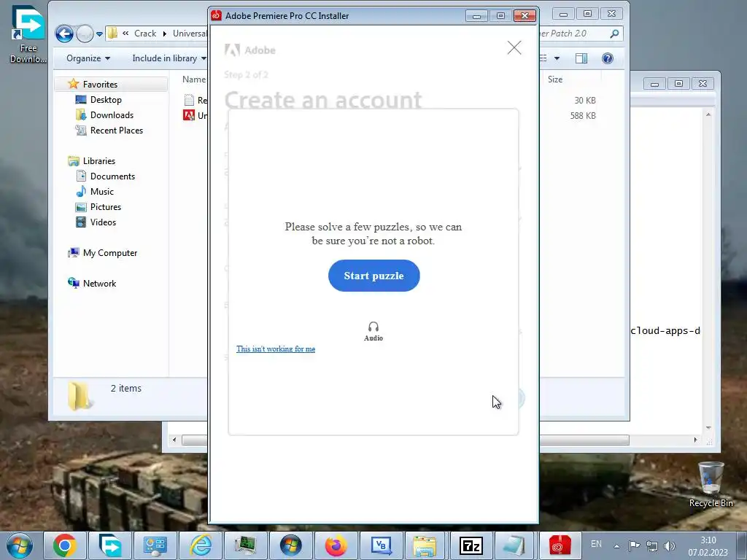
Task: Open the Action Center flag icon
Action: tap(634, 545)
